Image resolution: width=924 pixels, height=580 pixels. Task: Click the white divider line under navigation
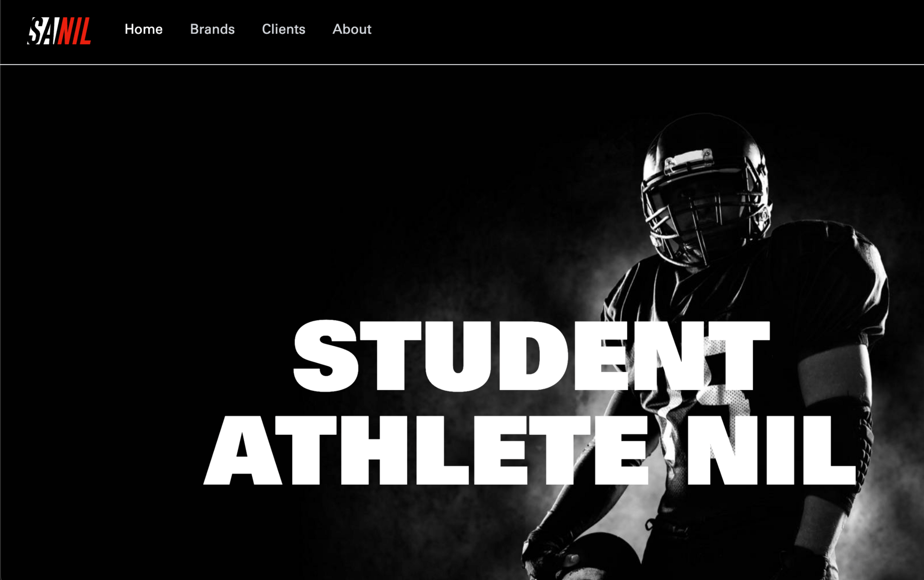(462, 64)
